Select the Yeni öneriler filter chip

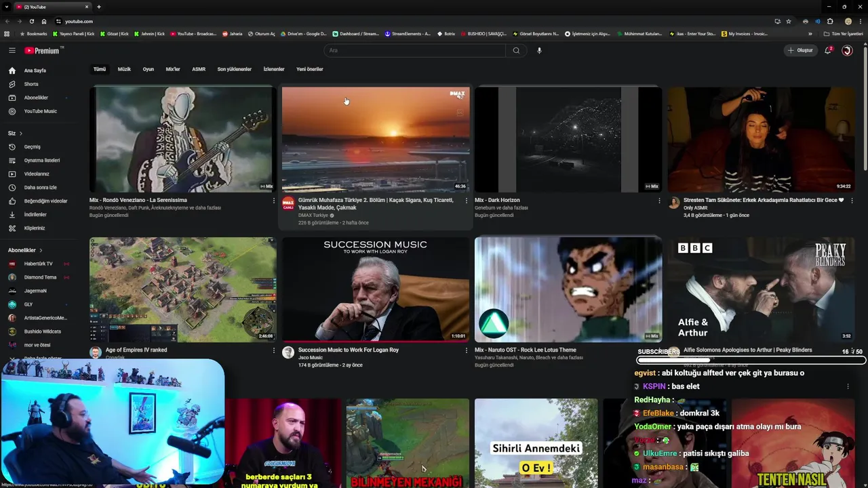[x=310, y=69]
